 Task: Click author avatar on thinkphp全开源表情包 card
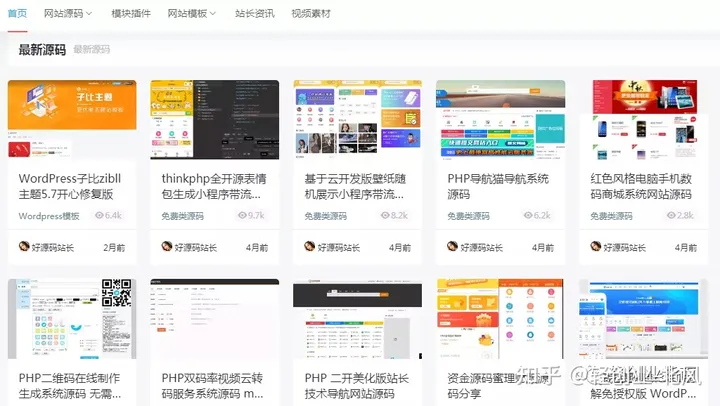pos(167,247)
